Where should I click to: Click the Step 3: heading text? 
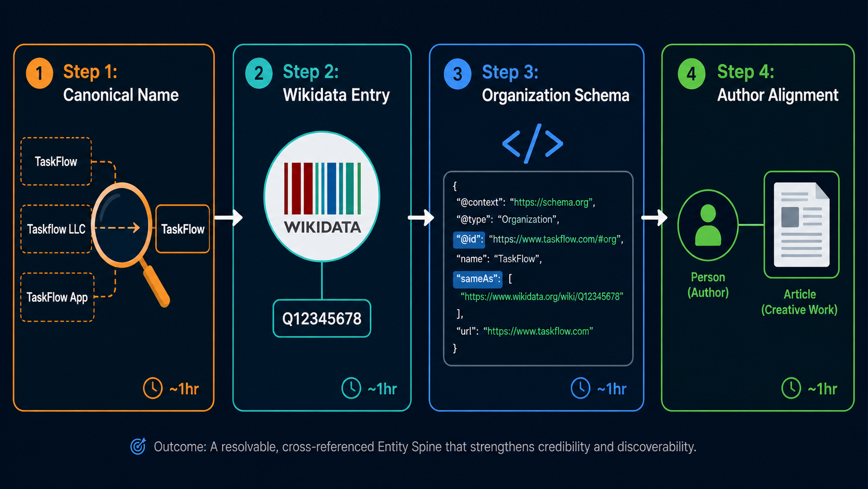coord(510,72)
